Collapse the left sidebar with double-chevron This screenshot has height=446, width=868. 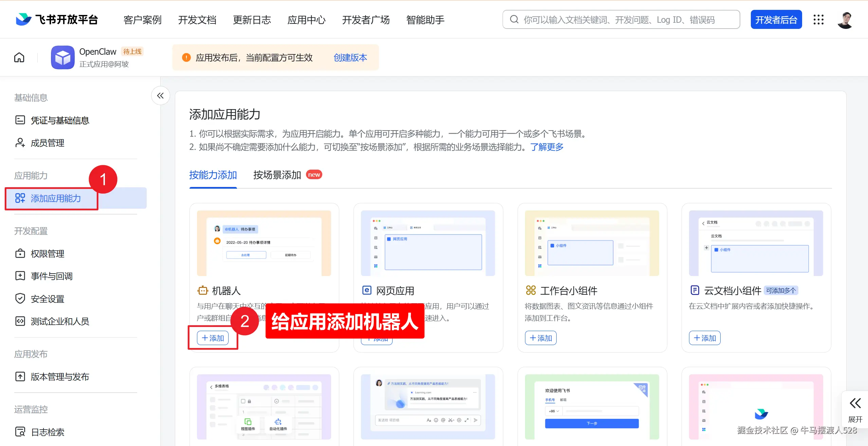tap(160, 96)
